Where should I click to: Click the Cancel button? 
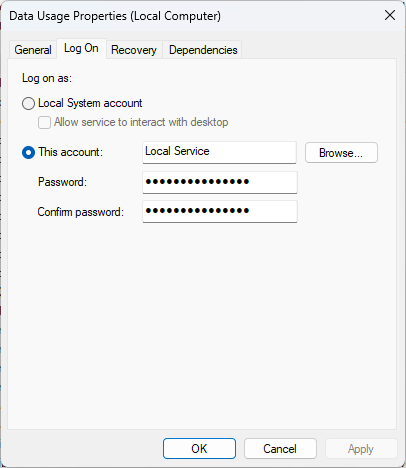[x=280, y=449]
